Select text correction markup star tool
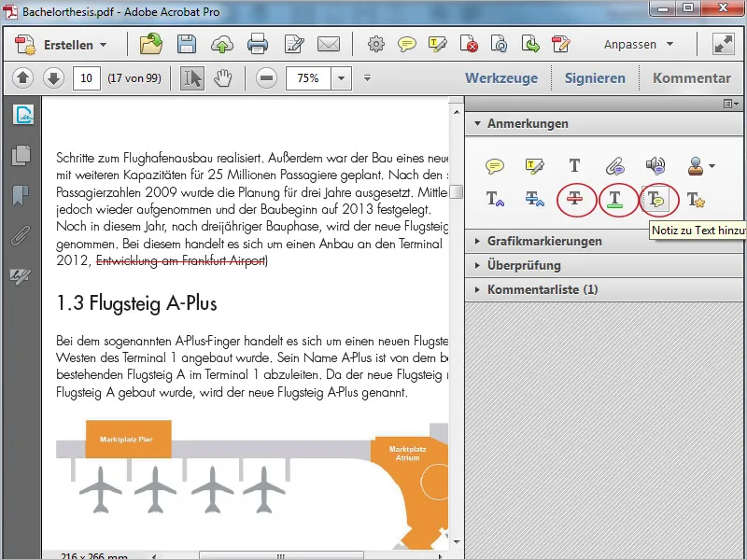747x560 pixels. 696,199
